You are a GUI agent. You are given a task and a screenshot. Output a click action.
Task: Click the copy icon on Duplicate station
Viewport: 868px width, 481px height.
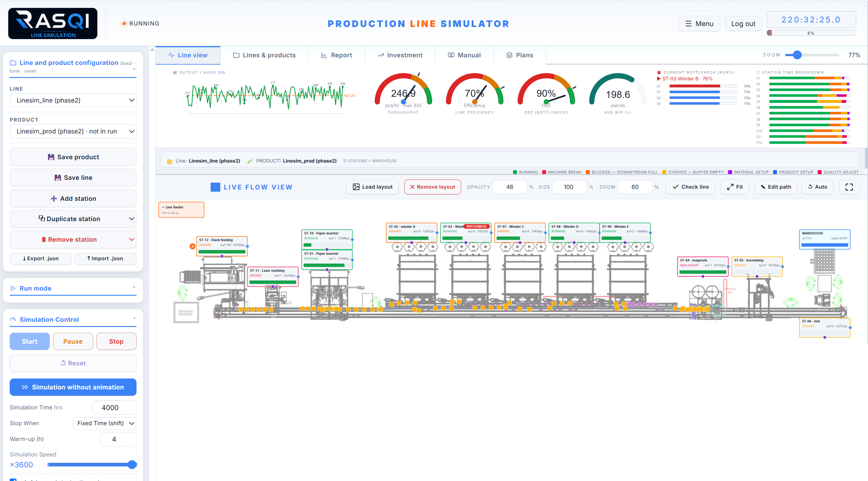click(42, 218)
